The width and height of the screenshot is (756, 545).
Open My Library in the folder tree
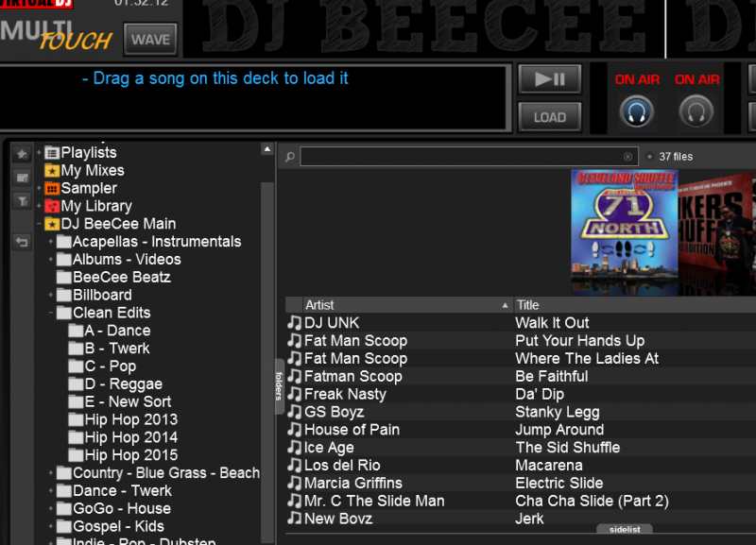tap(88, 206)
